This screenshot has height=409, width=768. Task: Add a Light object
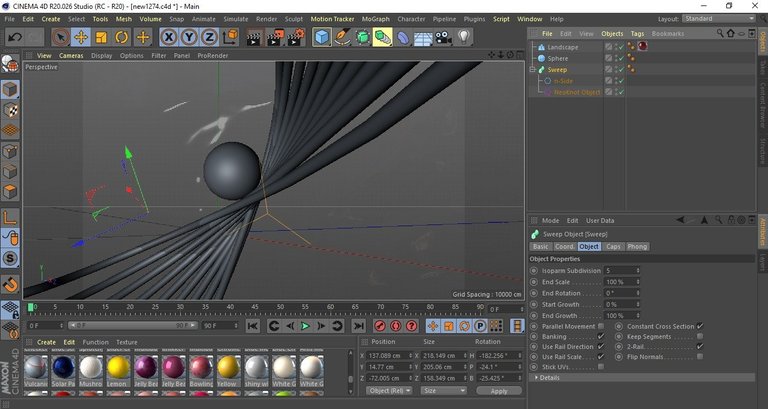click(464, 37)
